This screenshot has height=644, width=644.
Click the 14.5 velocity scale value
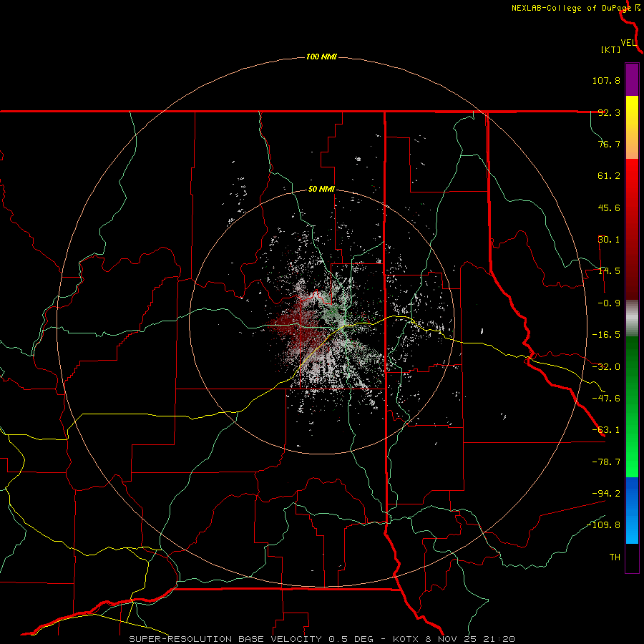point(609,271)
